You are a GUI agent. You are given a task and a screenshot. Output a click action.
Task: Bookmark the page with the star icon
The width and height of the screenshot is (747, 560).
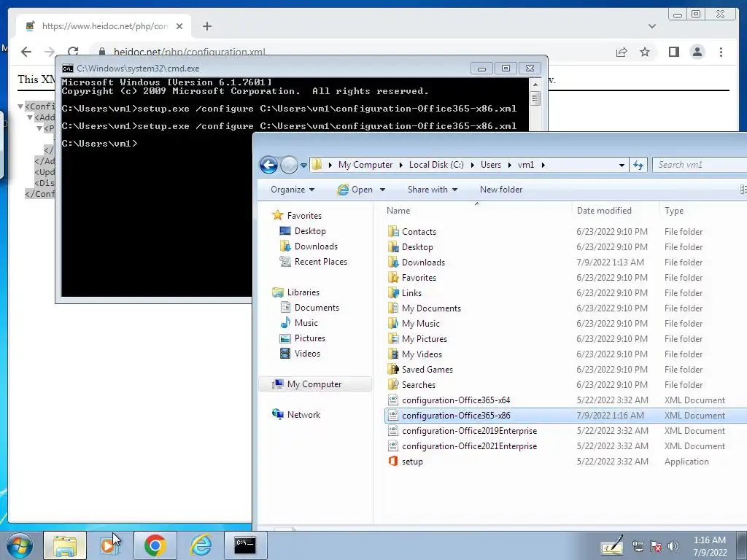645,52
